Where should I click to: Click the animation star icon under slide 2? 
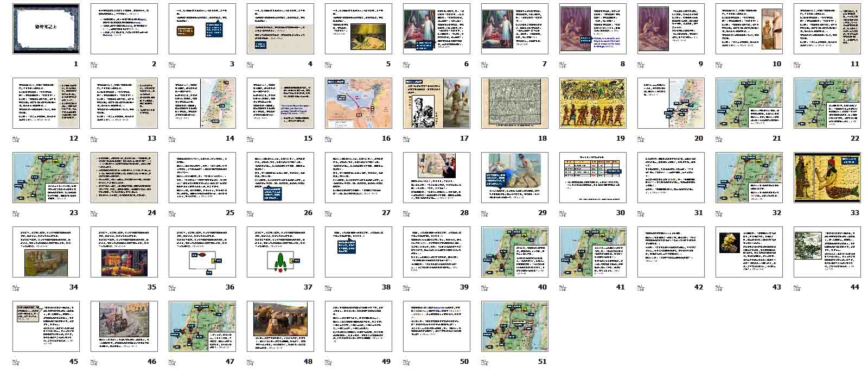[94, 64]
